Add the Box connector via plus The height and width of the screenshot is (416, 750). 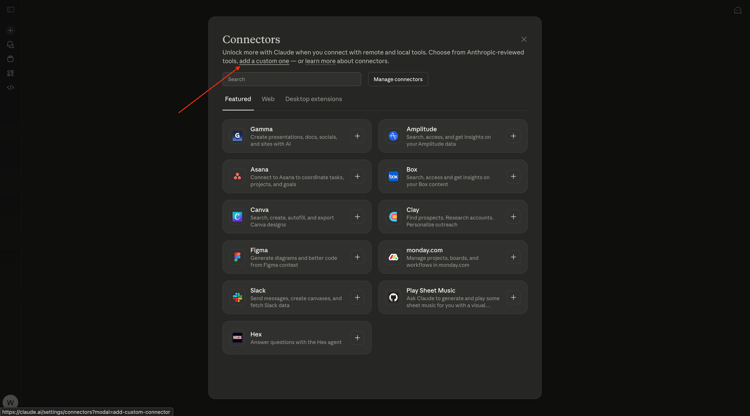pyautogui.click(x=513, y=176)
